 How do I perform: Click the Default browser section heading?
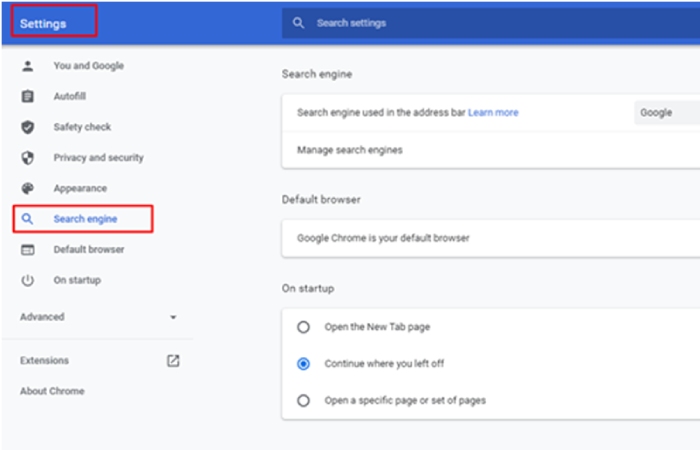click(x=321, y=200)
